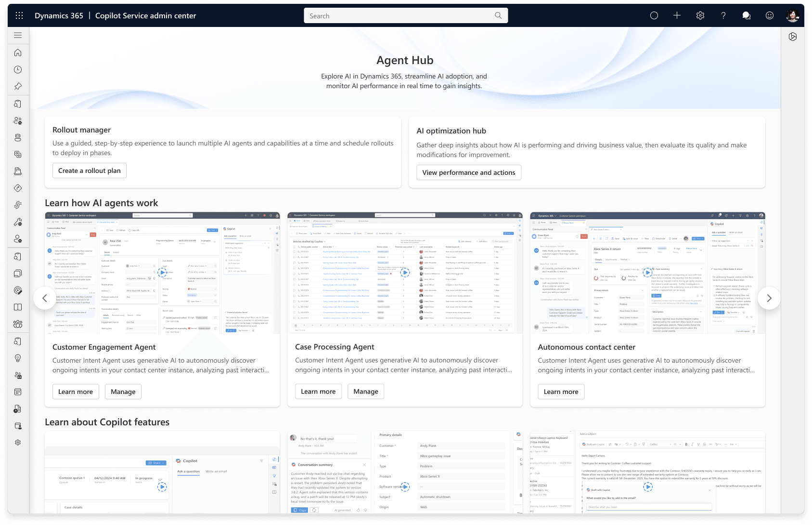
Task: Open the chat bubbles icon in top bar
Action: (x=747, y=15)
